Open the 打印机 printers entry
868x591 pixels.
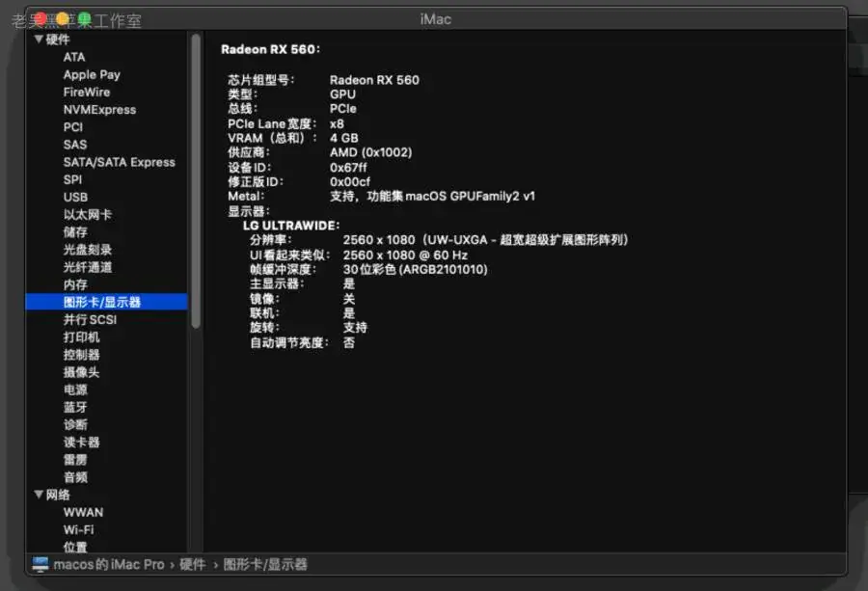coord(81,337)
